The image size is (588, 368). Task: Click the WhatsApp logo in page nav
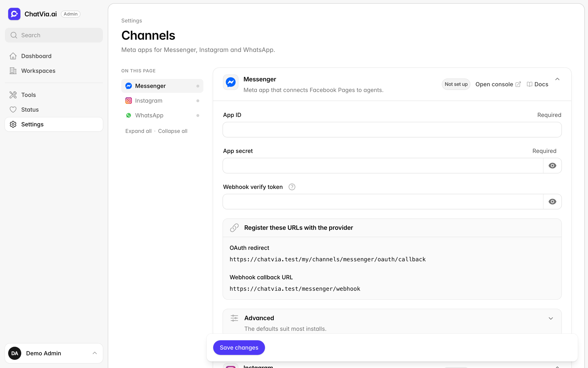point(129,115)
